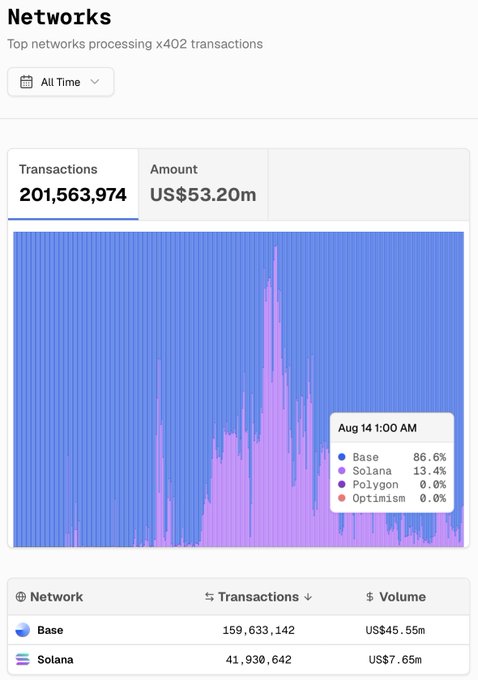Click the subtitle about x402 transactions
Viewport: 478px width, 680px height.
(x=135, y=44)
